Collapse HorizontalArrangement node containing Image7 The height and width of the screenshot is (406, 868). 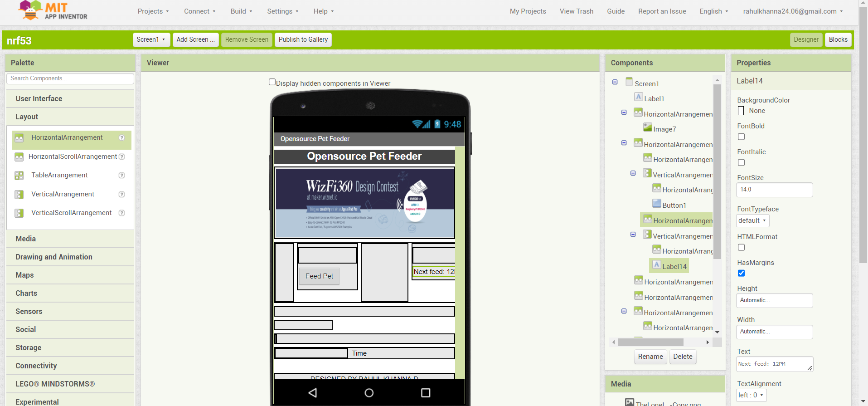click(x=624, y=113)
